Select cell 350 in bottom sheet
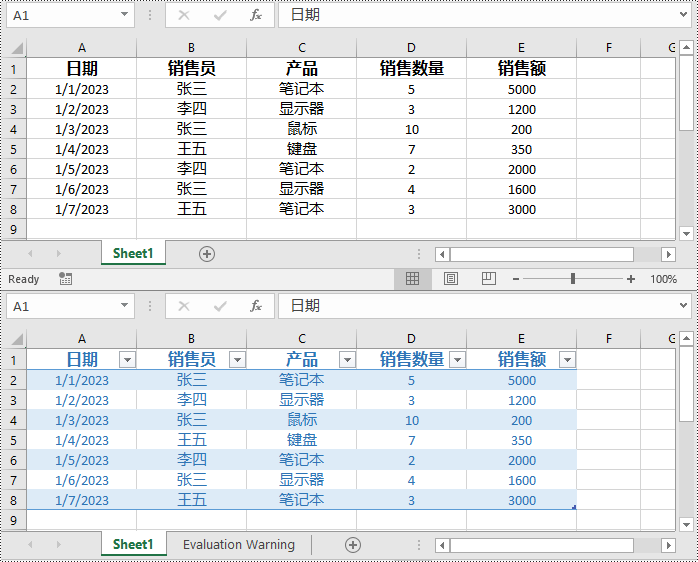Viewport: 698px width, 562px height. coord(522,440)
